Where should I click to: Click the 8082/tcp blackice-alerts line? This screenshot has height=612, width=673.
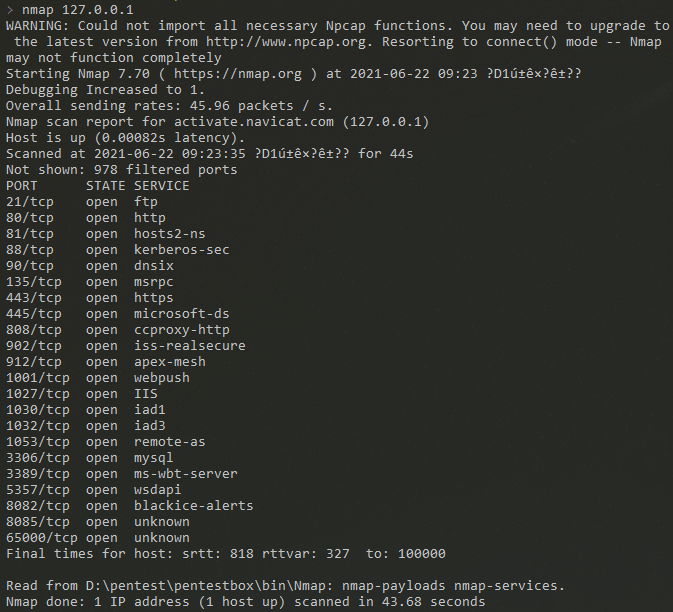pyautogui.click(x=130, y=506)
